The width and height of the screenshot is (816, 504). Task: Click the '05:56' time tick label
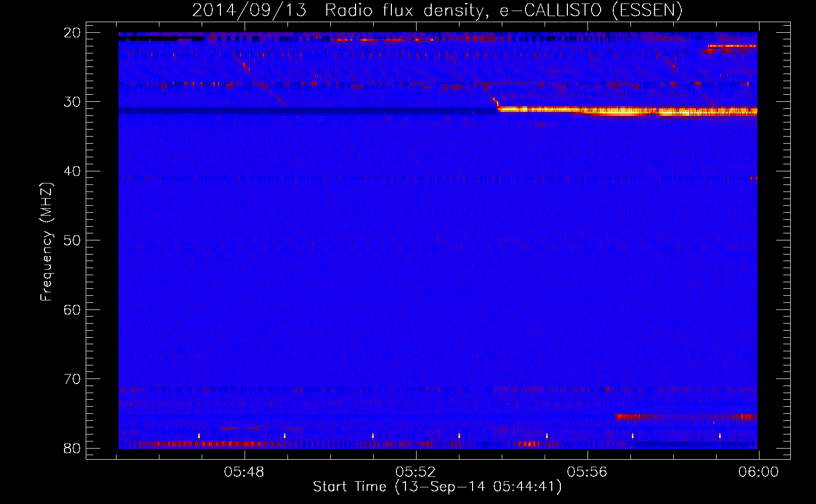click(x=587, y=472)
